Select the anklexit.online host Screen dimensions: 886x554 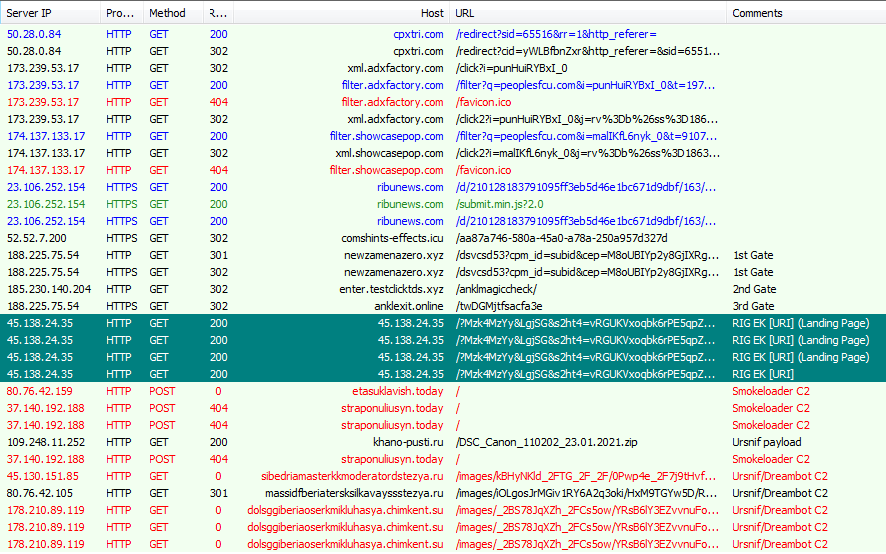coord(409,306)
